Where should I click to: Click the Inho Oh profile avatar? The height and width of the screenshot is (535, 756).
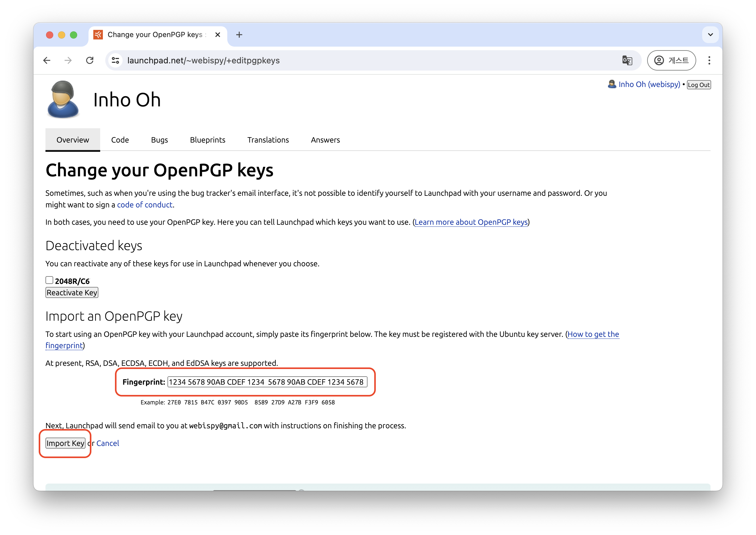pyautogui.click(x=63, y=100)
